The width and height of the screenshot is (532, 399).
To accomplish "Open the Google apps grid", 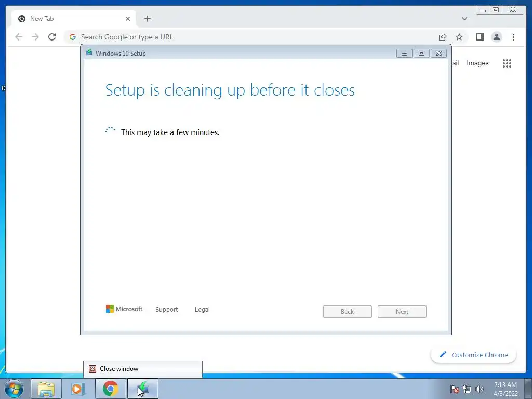I will (507, 63).
